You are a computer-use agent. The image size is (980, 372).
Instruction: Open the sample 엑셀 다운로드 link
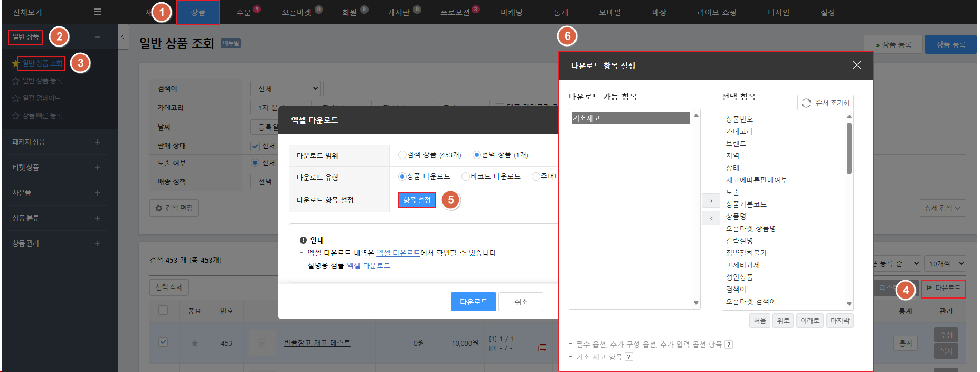point(369,266)
